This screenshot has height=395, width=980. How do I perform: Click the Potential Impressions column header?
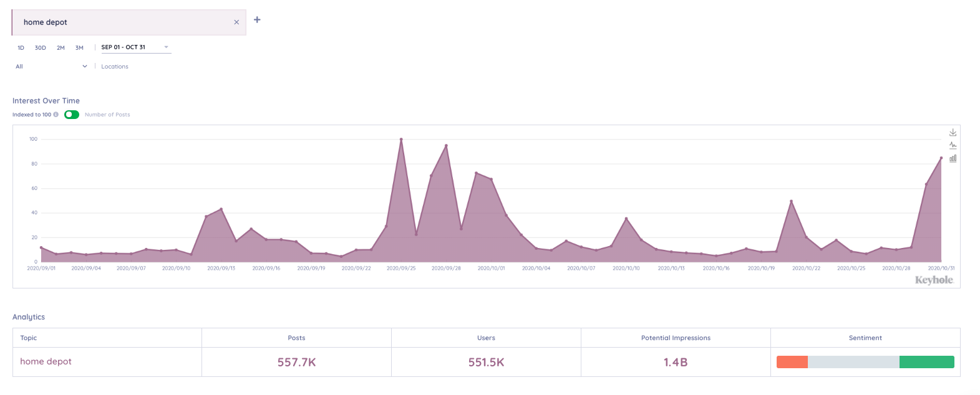click(676, 338)
